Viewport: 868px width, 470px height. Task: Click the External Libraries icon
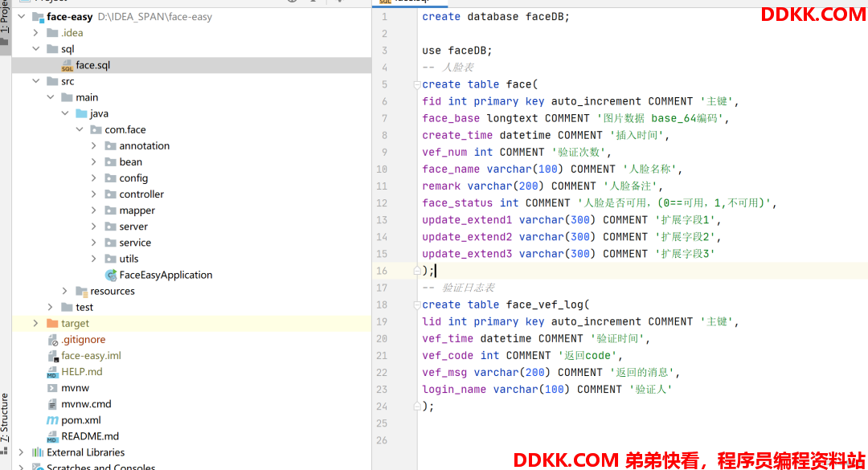coord(38,452)
